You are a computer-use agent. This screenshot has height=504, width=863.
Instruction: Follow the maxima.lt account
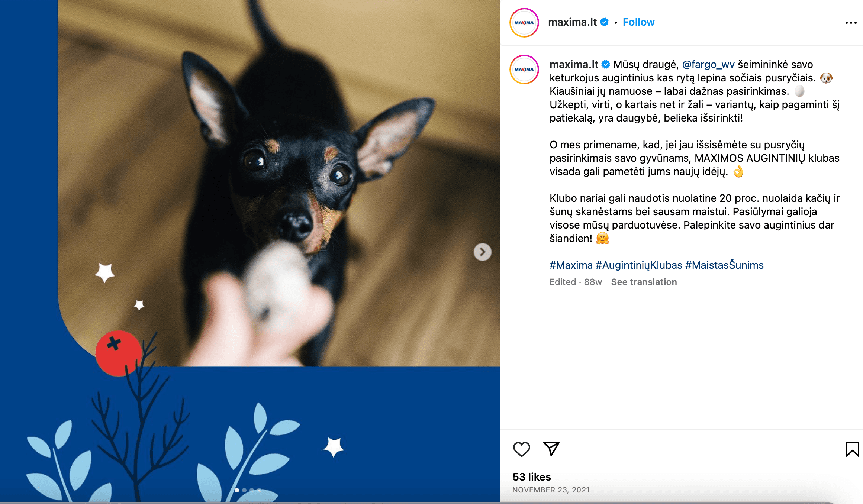point(638,22)
